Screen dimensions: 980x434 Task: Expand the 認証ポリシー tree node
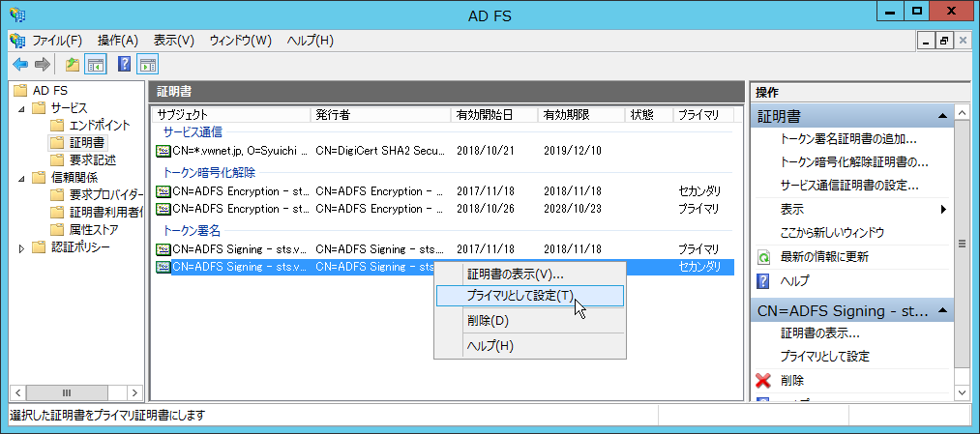22,247
